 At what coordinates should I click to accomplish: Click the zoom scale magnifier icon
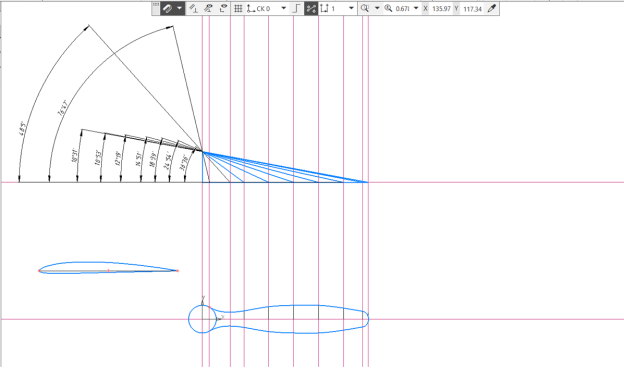coord(388,8)
